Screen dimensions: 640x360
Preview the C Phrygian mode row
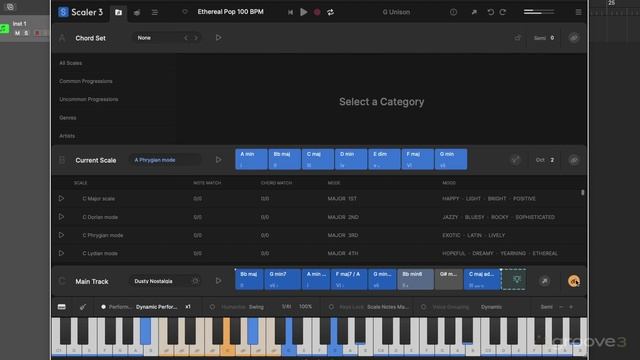pyautogui.click(x=61, y=235)
